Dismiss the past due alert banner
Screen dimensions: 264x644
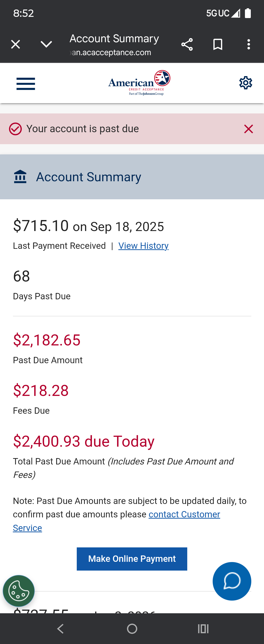click(x=248, y=129)
